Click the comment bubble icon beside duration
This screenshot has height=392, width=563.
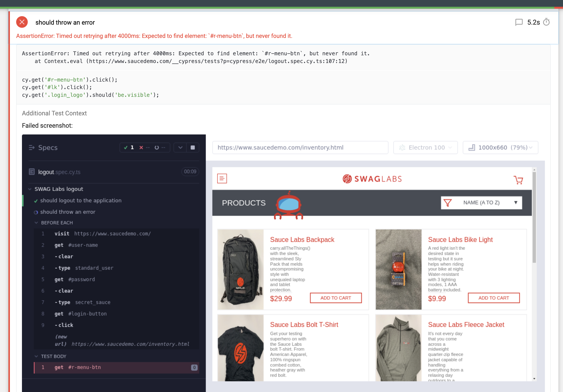pyautogui.click(x=519, y=22)
